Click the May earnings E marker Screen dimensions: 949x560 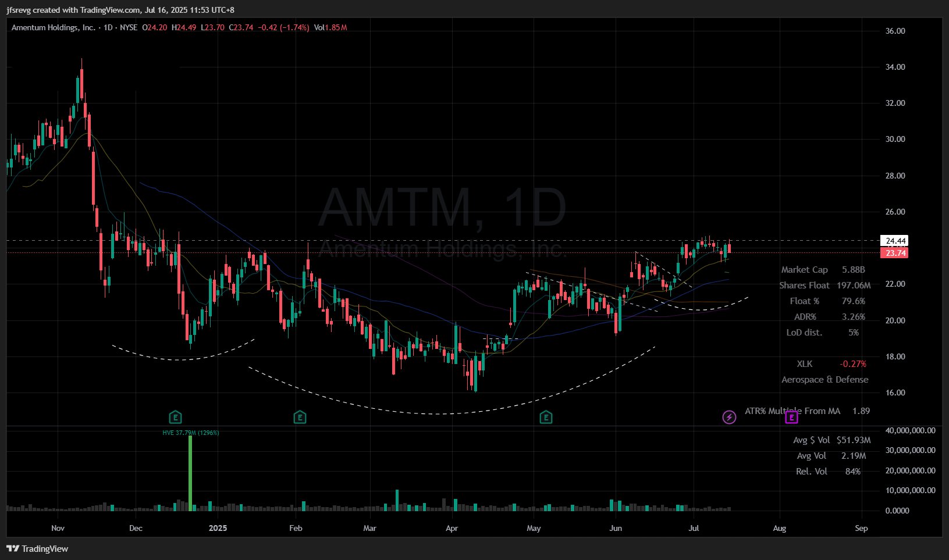[x=546, y=417]
